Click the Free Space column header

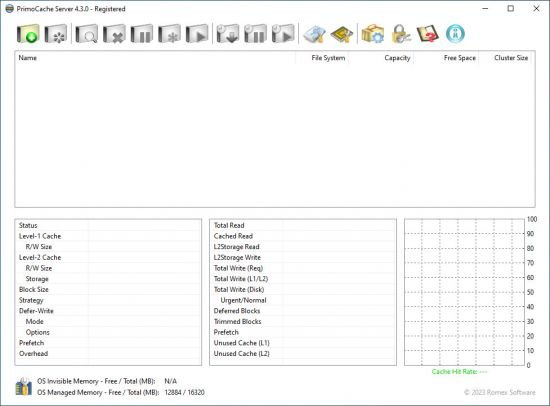[x=460, y=58]
